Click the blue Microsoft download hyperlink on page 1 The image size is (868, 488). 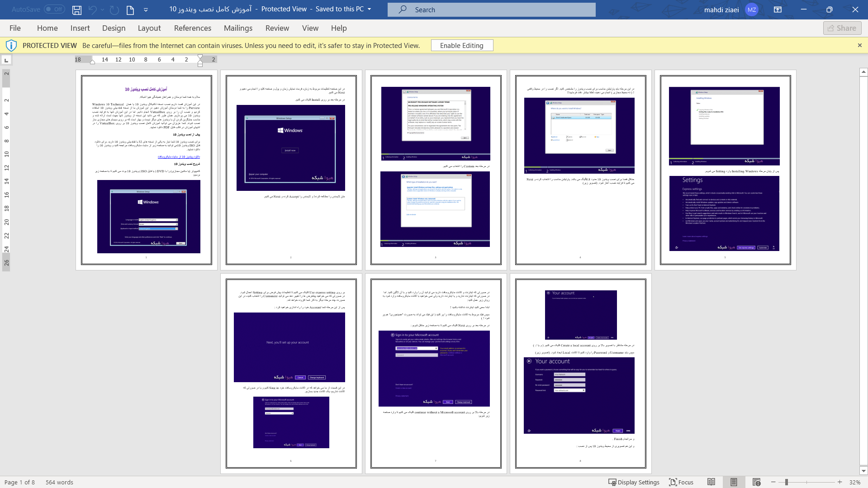pos(179,156)
